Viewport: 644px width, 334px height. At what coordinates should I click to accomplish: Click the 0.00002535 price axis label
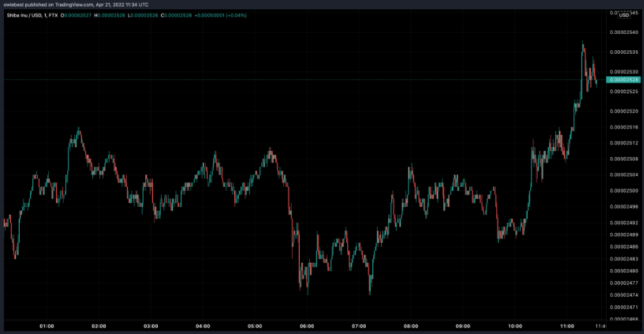point(624,52)
